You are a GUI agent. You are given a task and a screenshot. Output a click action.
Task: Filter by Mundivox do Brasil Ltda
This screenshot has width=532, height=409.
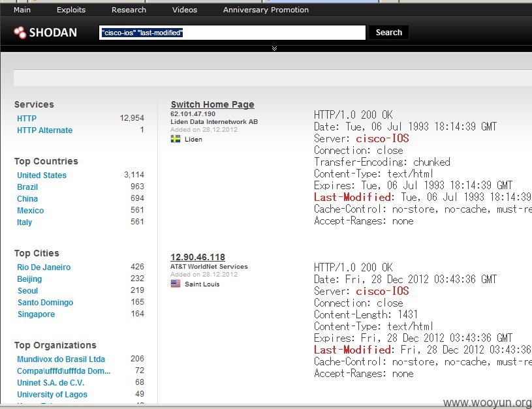[x=61, y=359]
